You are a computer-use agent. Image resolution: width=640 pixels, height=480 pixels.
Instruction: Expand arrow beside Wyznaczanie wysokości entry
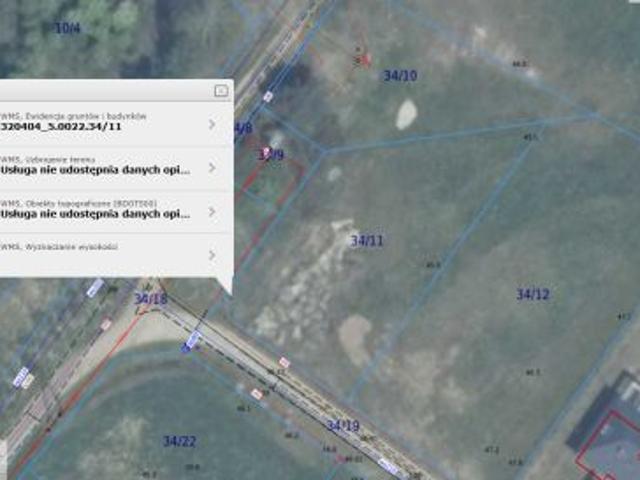[x=212, y=254]
